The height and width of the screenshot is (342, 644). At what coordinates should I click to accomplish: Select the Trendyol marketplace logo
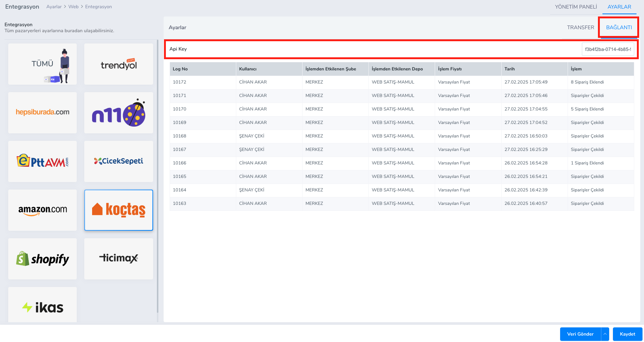coord(118,64)
